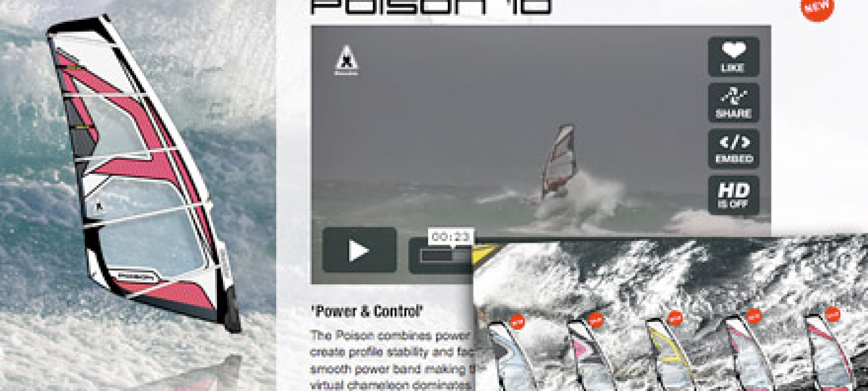Toggle the HD quality setting

pos(733,195)
